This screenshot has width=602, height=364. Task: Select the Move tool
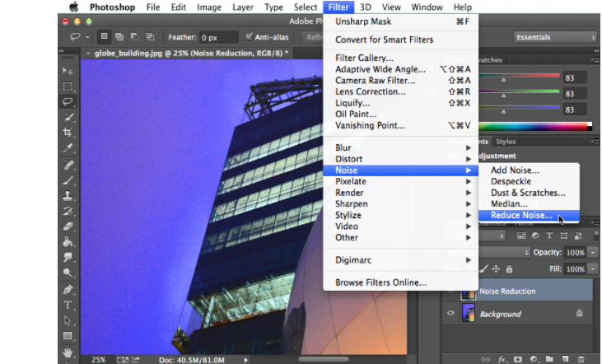click(68, 72)
